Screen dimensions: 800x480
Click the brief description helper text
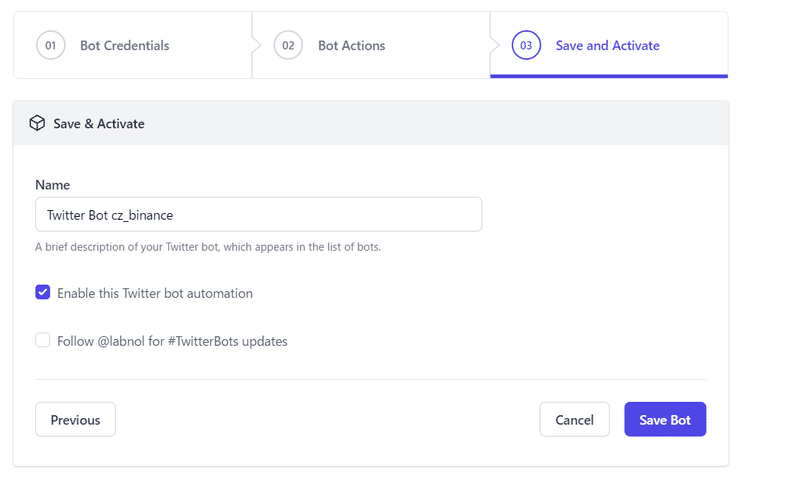(x=208, y=247)
